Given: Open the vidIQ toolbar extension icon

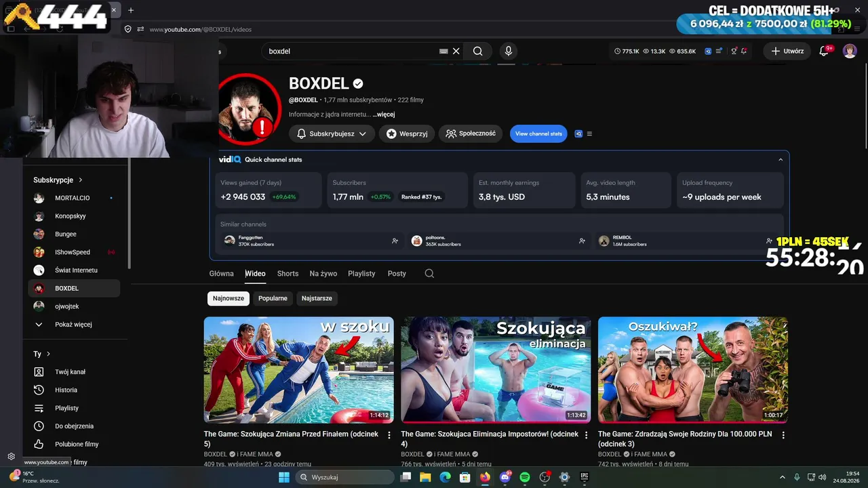Looking at the screenshot, I should [709, 51].
